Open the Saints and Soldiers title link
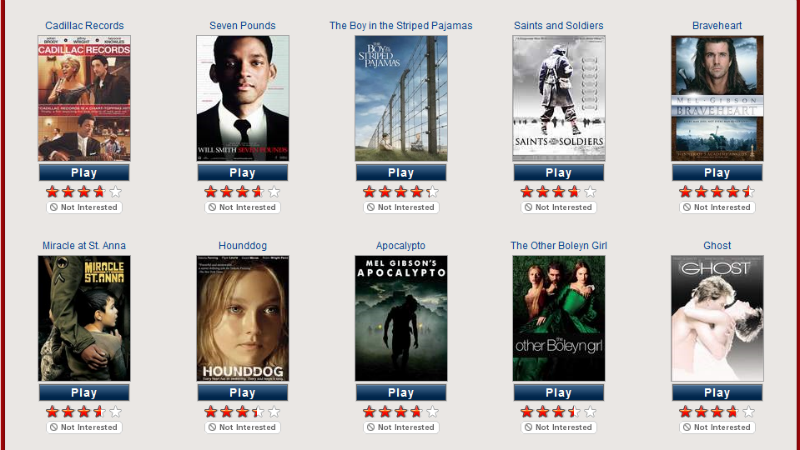 (559, 26)
